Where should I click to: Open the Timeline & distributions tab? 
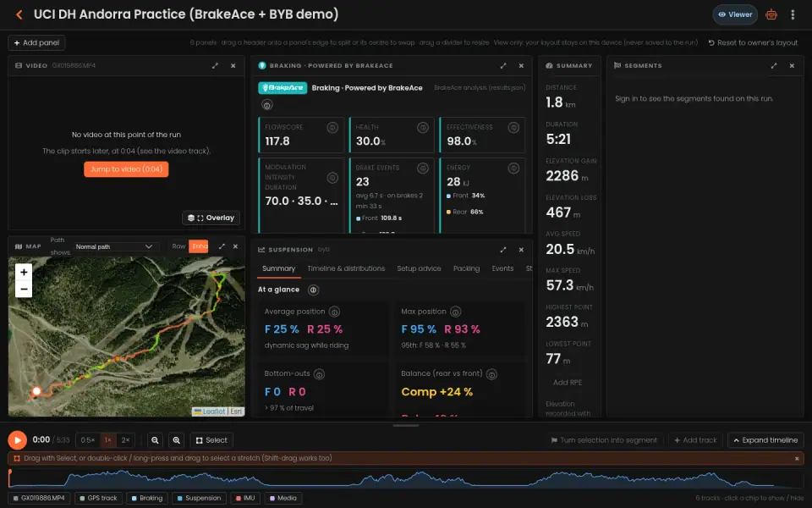pos(346,268)
